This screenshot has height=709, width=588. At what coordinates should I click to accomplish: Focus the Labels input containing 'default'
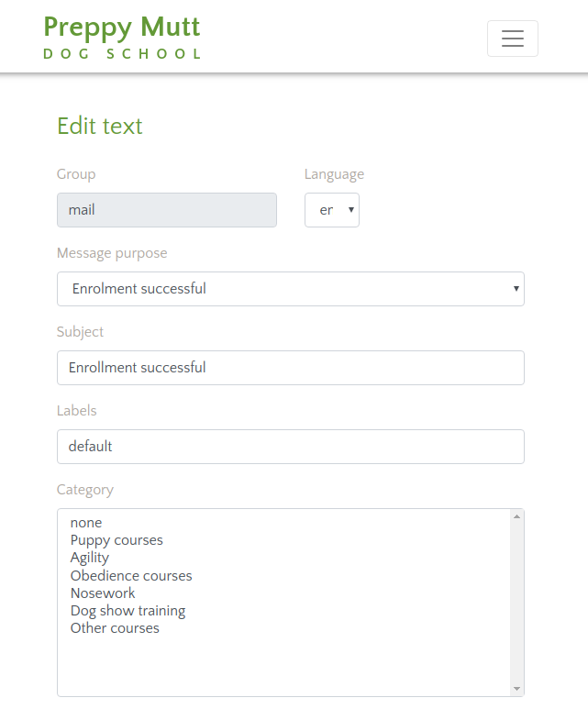click(x=290, y=447)
